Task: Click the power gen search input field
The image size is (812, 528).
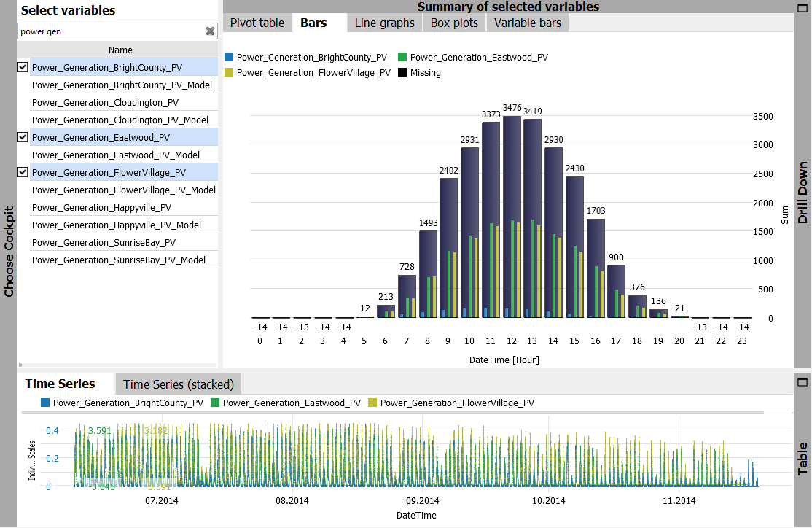Action: pyautogui.click(x=109, y=31)
